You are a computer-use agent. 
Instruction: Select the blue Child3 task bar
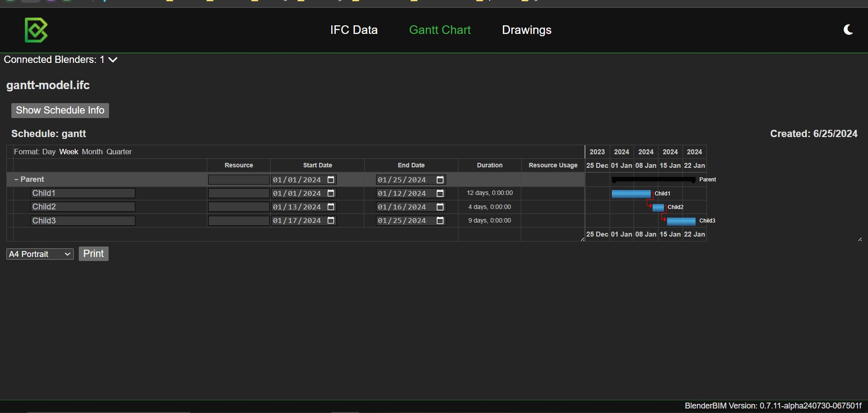click(681, 221)
